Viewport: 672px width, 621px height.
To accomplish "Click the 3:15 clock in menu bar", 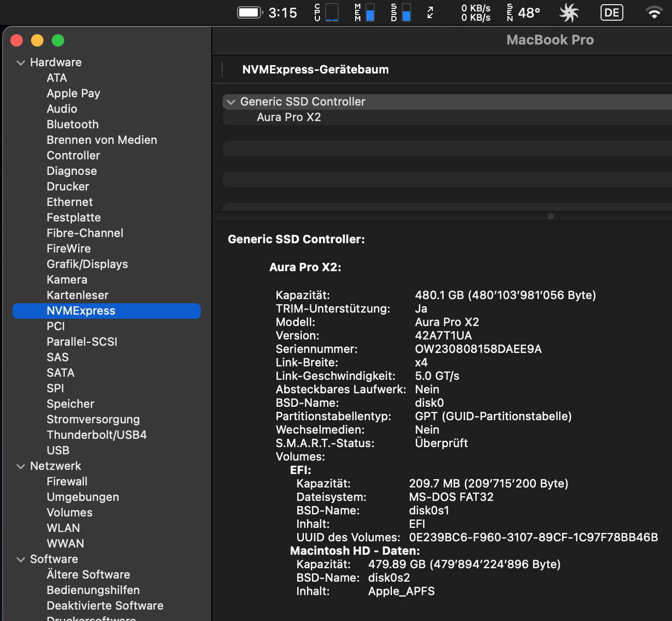I will pos(283,12).
